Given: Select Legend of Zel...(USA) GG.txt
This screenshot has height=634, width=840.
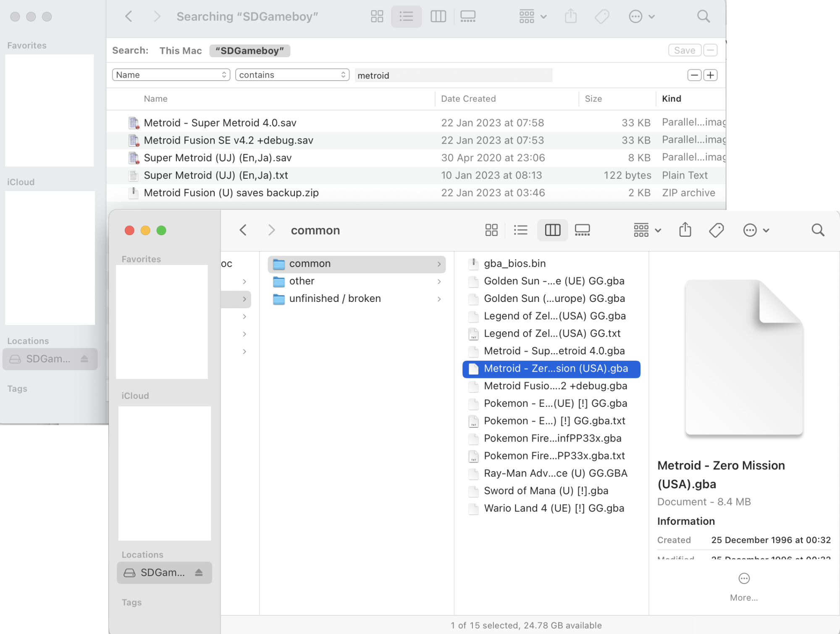Looking at the screenshot, I should [x=551, y=334].
